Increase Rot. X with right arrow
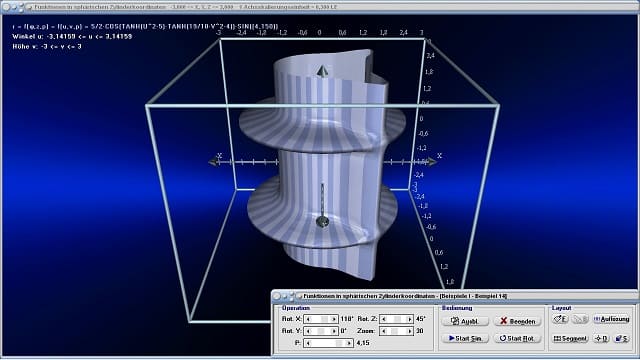The width and height of the screenshot is (640, 360). 334,319
